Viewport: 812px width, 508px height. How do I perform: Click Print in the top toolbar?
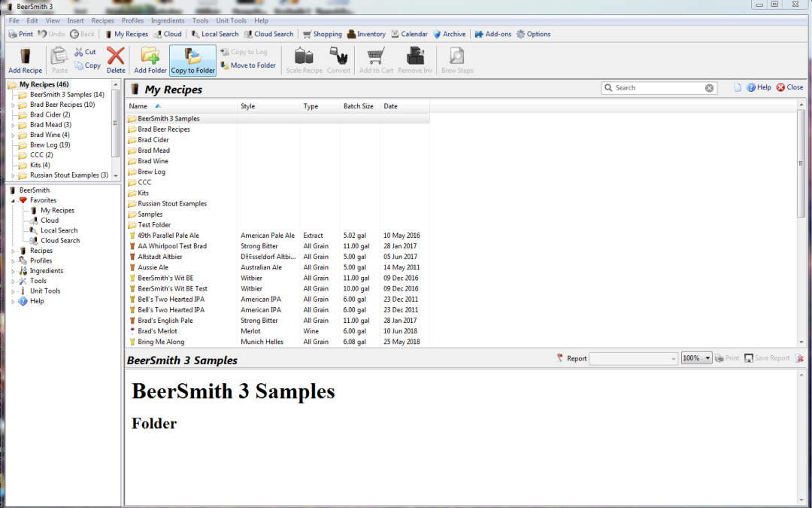point(21,34)
